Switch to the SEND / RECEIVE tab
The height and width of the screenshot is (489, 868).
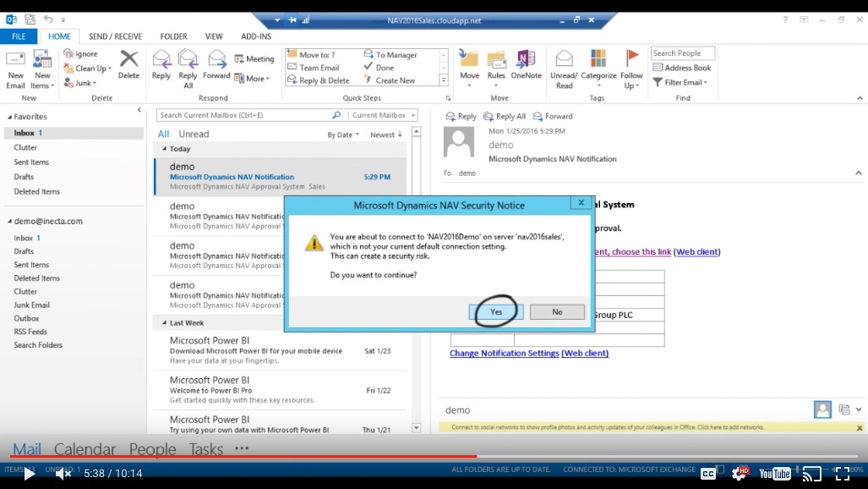click(x=115, y=36)
